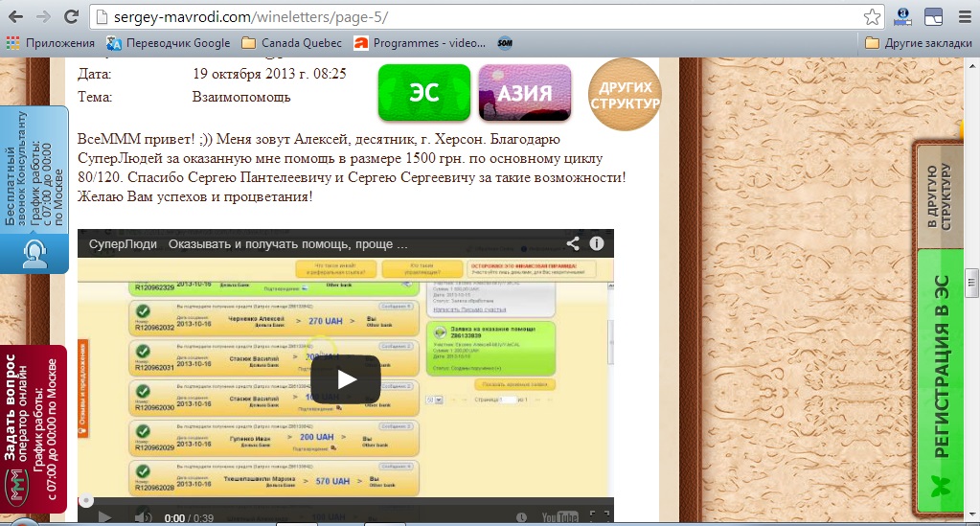Screen dimensions: 980x526
Task: Click the date text 19 октября 2013
Action: (269, 74)
